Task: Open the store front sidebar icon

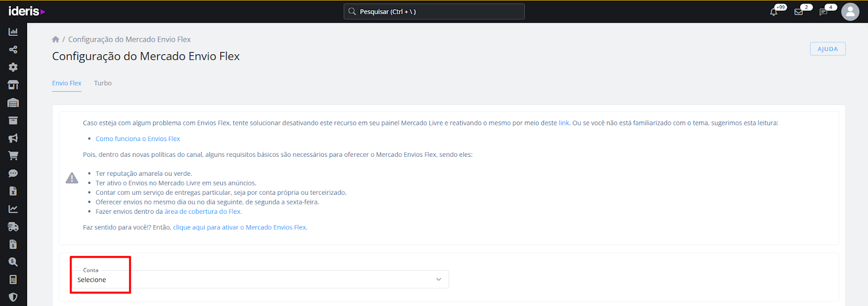Action: [13, 85]
